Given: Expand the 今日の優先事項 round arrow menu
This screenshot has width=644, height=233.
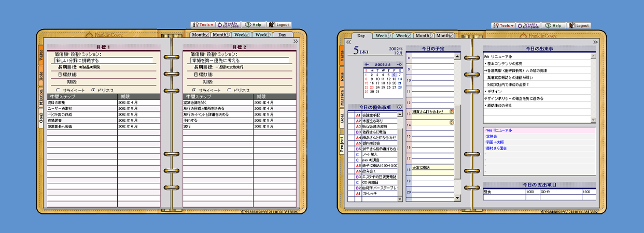Looking at the screenshot, I should (399, 107).
